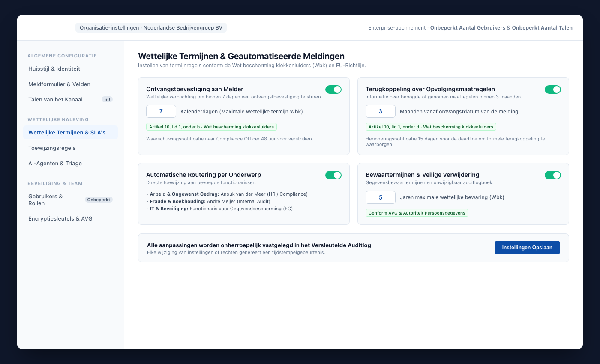Click the 'Fraude & Boekhouding' routing line
This screenshot has width=600, height=364.
click(208, 201)
